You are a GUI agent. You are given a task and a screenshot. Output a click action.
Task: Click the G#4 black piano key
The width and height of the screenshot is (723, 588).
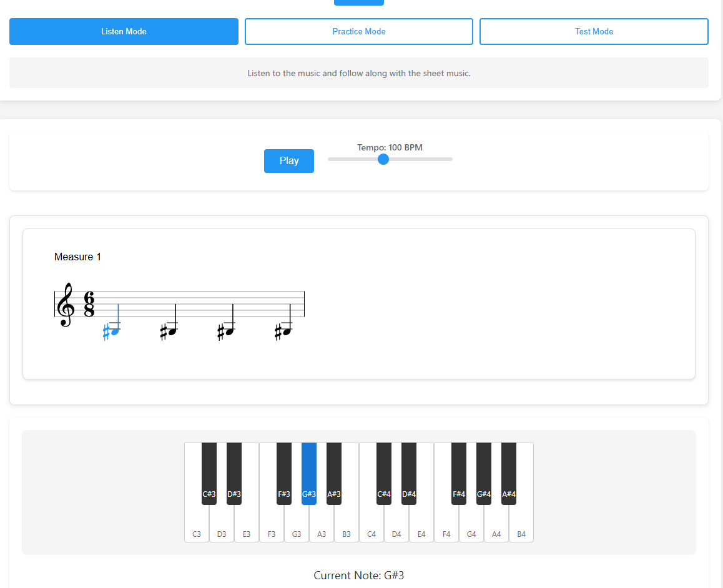pyautogui.click(x=484, y=474)
